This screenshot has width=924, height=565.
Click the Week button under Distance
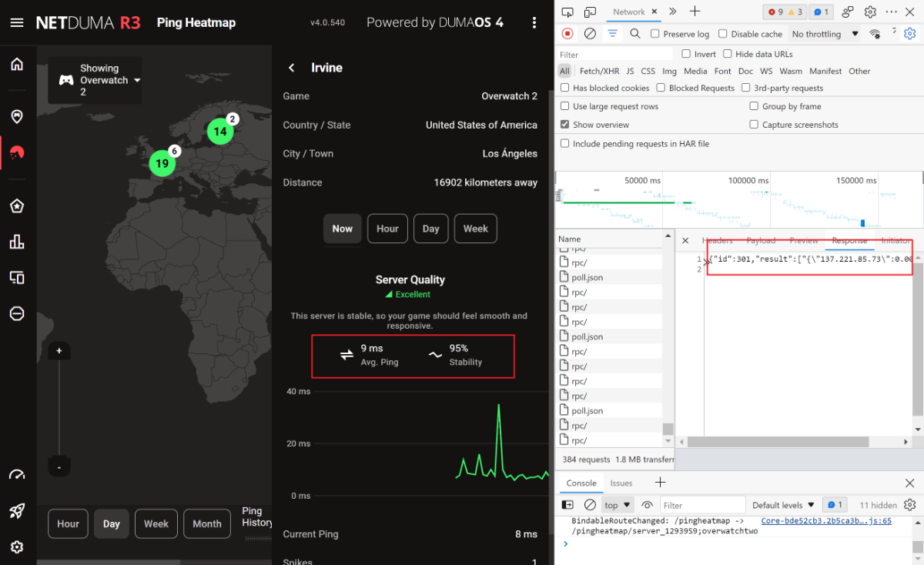[475, 229]
